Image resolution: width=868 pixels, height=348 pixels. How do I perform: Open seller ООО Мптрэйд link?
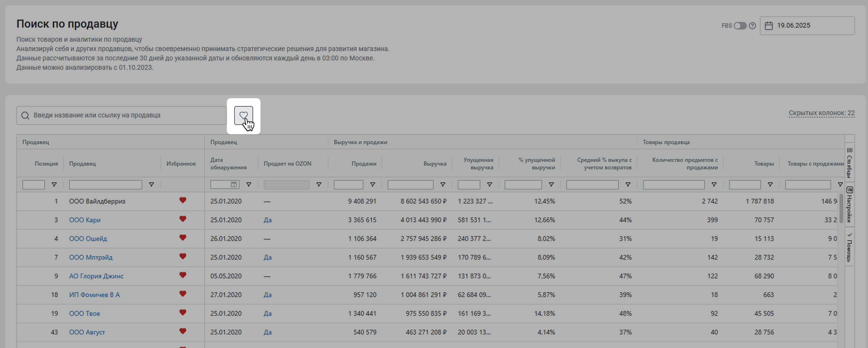(x=91, y=257)
